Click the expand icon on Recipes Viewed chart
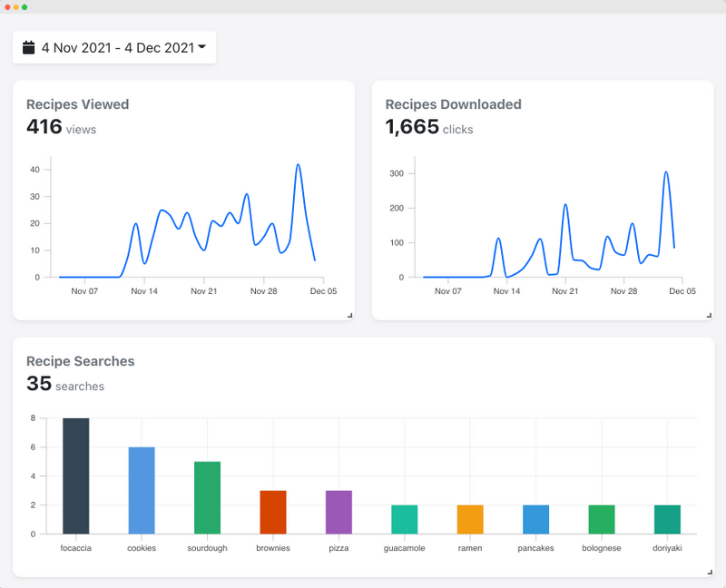Viewport: 726px width, 588px height. point(350,313)
